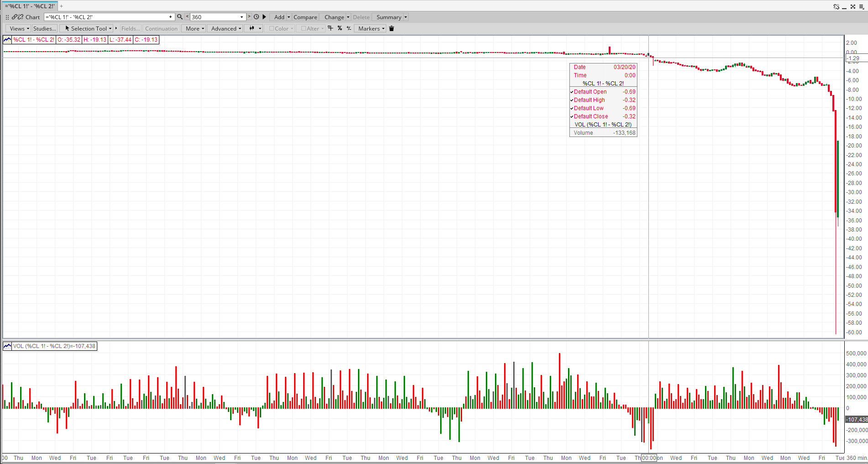Open the Views dropdown menu
Screen dimensions: 868x464
(19, 28)
